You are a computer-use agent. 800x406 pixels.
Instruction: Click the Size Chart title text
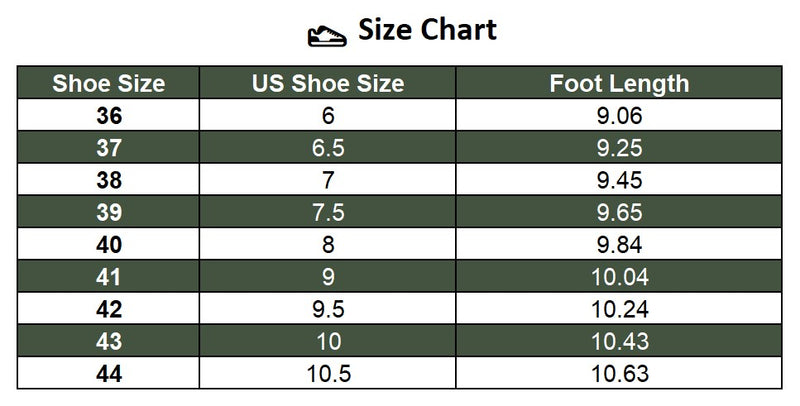pyautogui.click(x=427, y=31)
